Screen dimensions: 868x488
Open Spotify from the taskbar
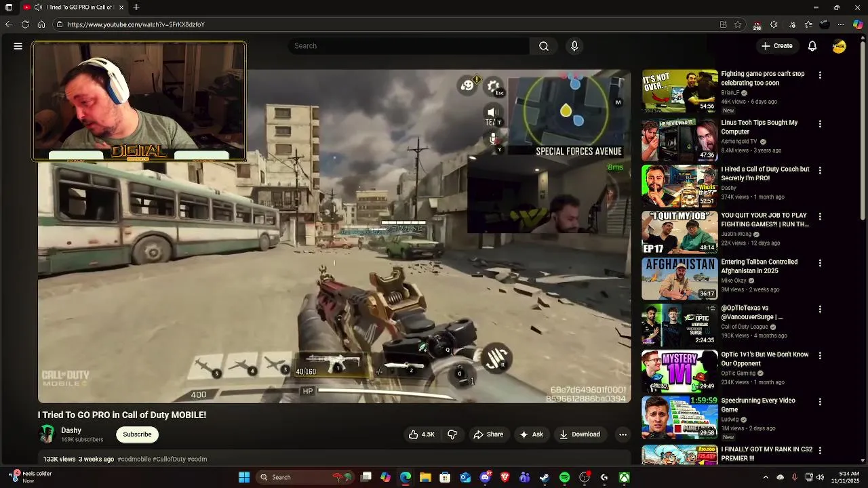564,477
